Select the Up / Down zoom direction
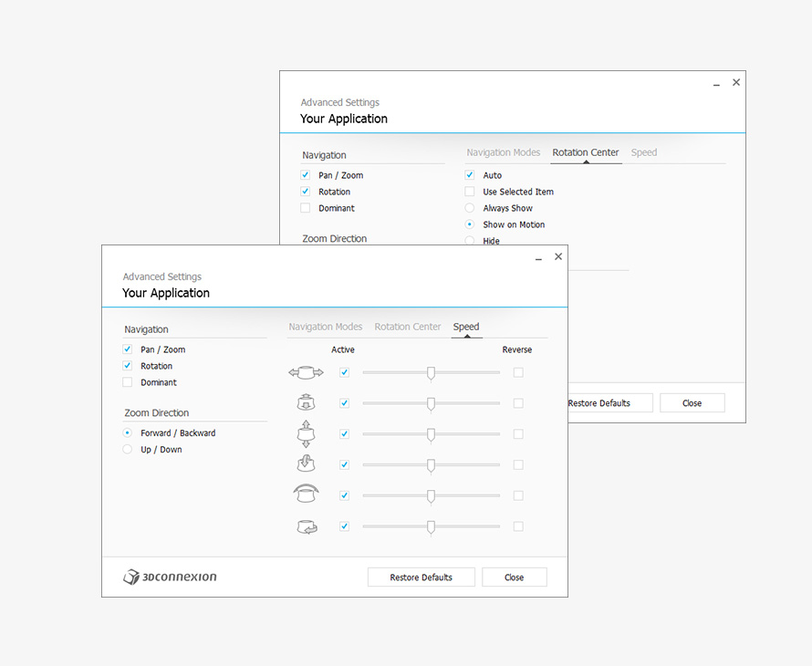Screen dimensions: 812x666 (128, 449)
